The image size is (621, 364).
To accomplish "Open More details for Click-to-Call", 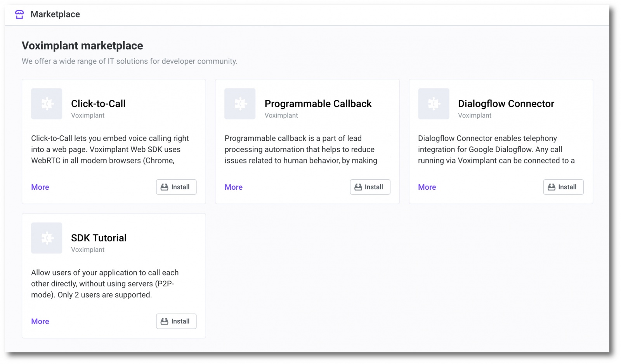I will point(40,187).
